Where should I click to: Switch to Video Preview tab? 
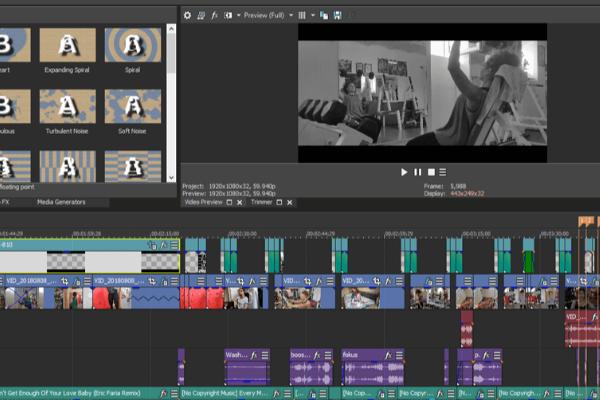click(x=203, y=202)
